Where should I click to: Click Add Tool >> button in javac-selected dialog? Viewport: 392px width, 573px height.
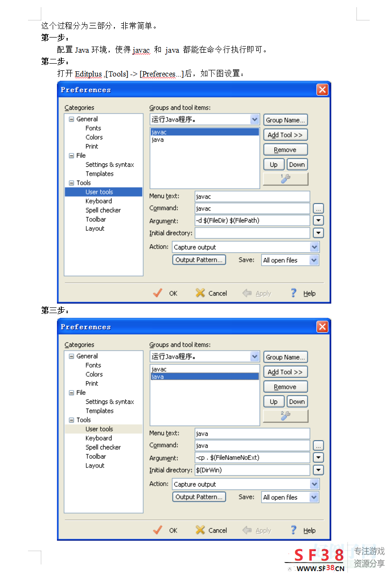[285, 135]
